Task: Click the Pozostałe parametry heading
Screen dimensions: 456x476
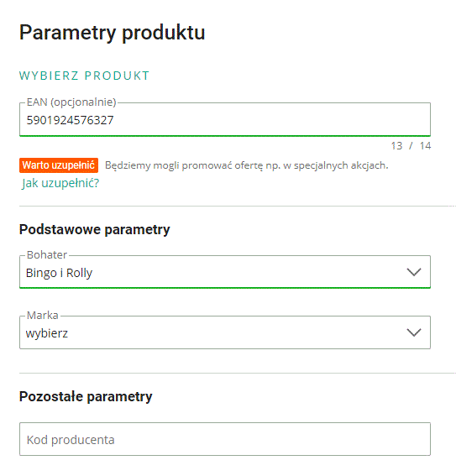Action: [x=86, y=396]
